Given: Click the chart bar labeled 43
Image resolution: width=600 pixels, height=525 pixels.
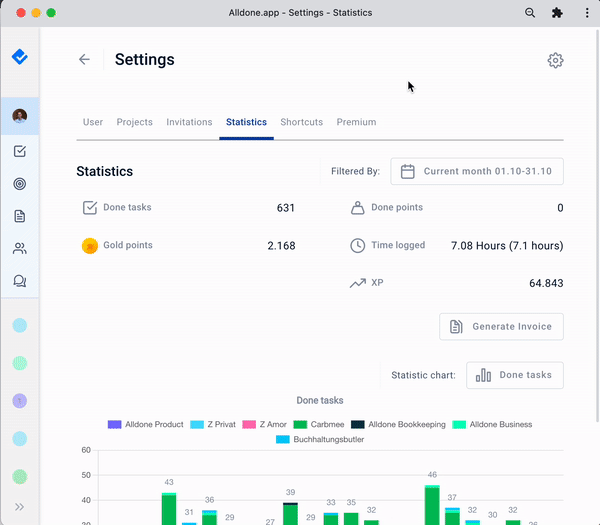Looking at the screenshot, I should coord(169,509).
